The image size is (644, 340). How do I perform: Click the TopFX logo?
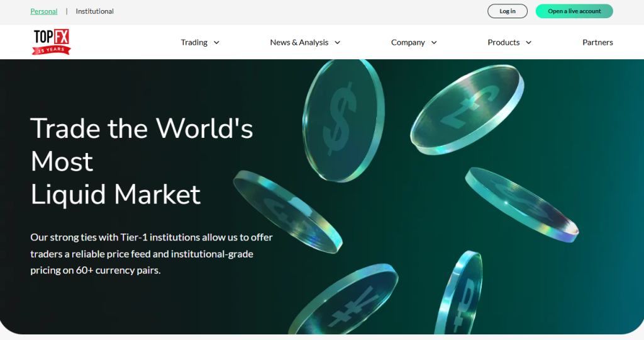pos(51,38)
